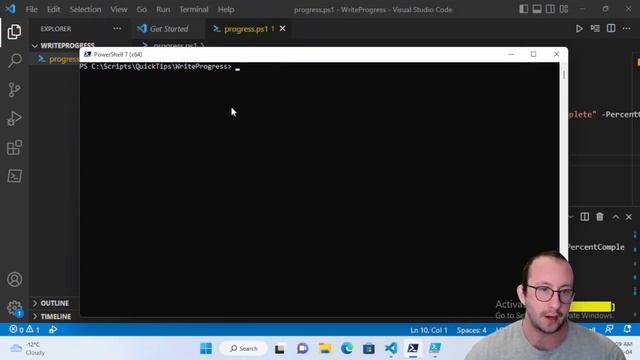Click the status bar remote debug icon
This screenshot has height=360, width=640.
pyautogui.click(x=53, y=329)
